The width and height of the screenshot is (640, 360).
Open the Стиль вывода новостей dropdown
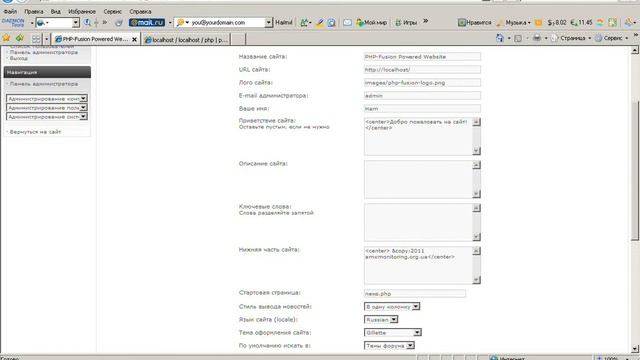click(x=392, y=307)
